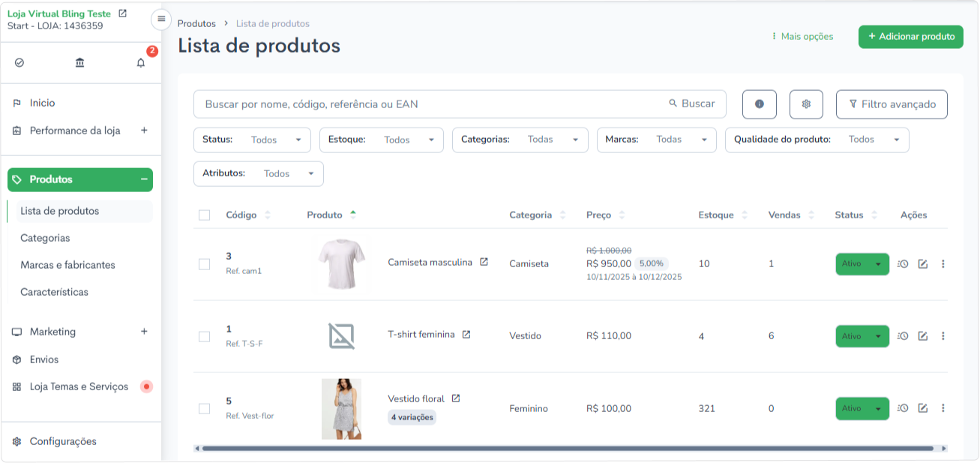Image resolution: width=980 pixels, height=463 pixels.
Task: Click the history icon for Vestido floral
Action: coord(903,408)
